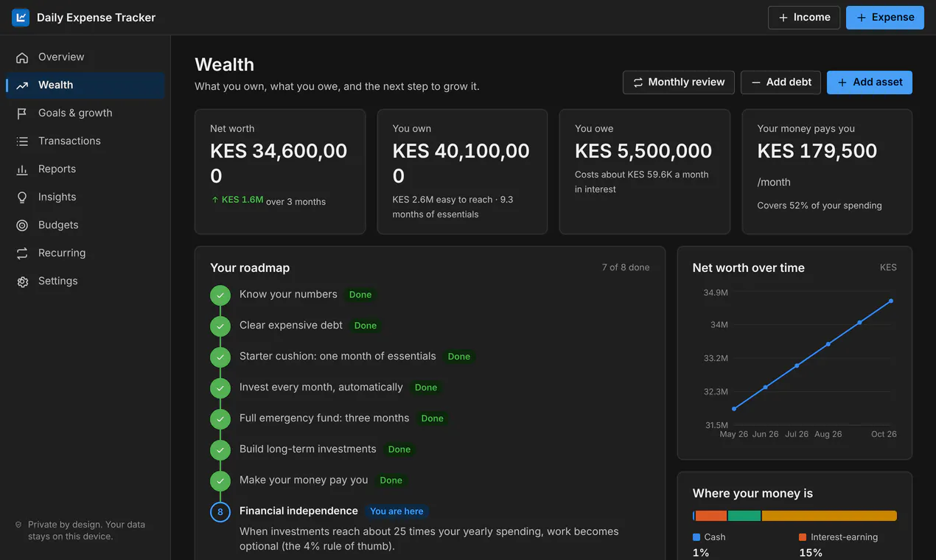Open Reports from the sidebar
The image size is (936, 560).
click(x=85, y=169)
